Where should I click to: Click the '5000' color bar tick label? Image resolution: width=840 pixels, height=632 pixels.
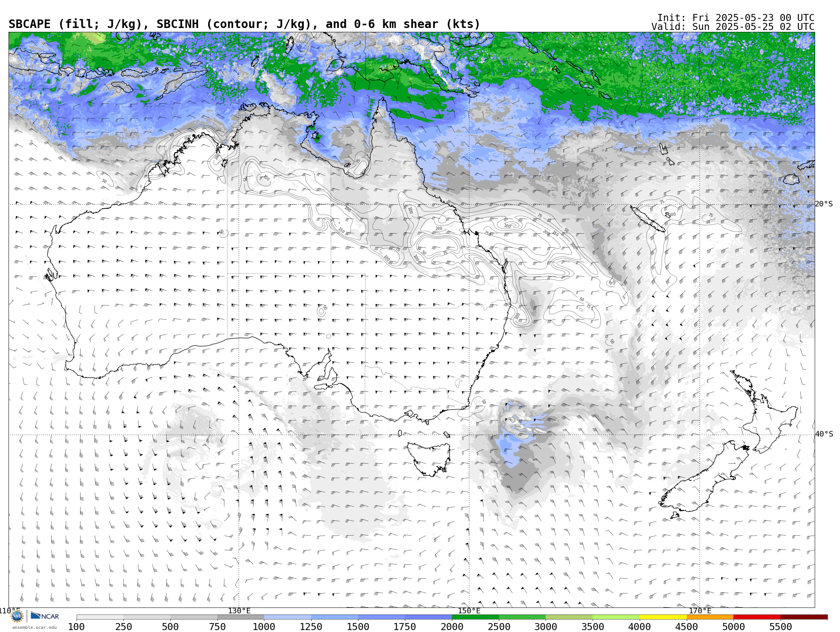[x=733, y=627]
